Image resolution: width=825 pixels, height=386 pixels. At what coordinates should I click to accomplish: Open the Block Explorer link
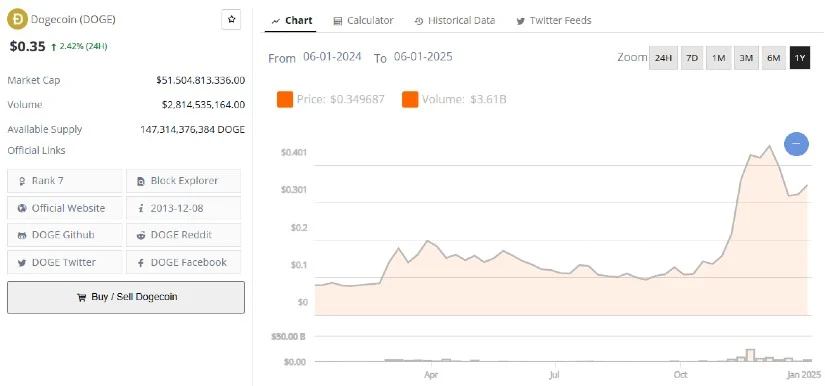tap(184, 180)
